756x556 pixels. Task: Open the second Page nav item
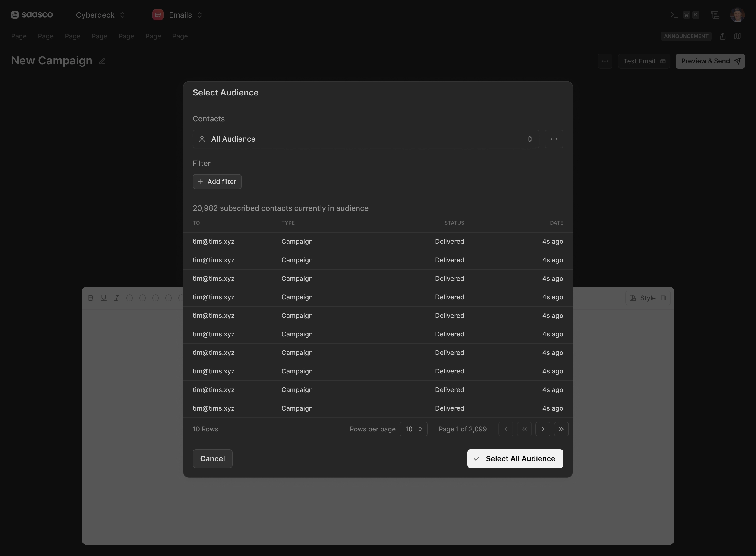pos(46,36)
